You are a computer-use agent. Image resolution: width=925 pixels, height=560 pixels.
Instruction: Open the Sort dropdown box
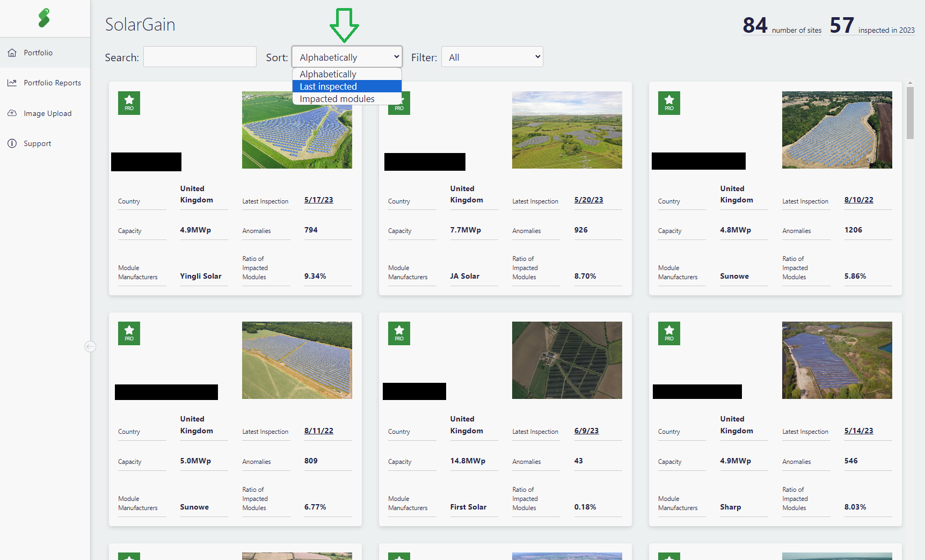(347, 57)
